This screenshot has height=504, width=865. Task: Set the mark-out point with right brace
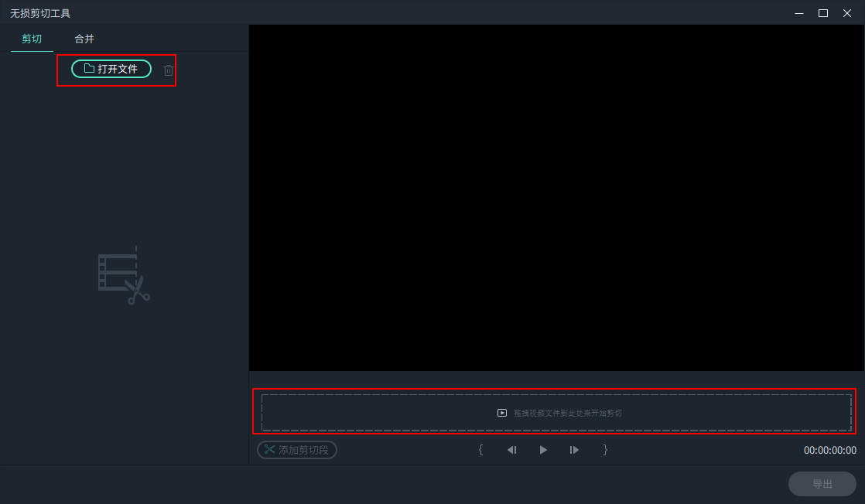pyautogui.click(x=605, y=450)
